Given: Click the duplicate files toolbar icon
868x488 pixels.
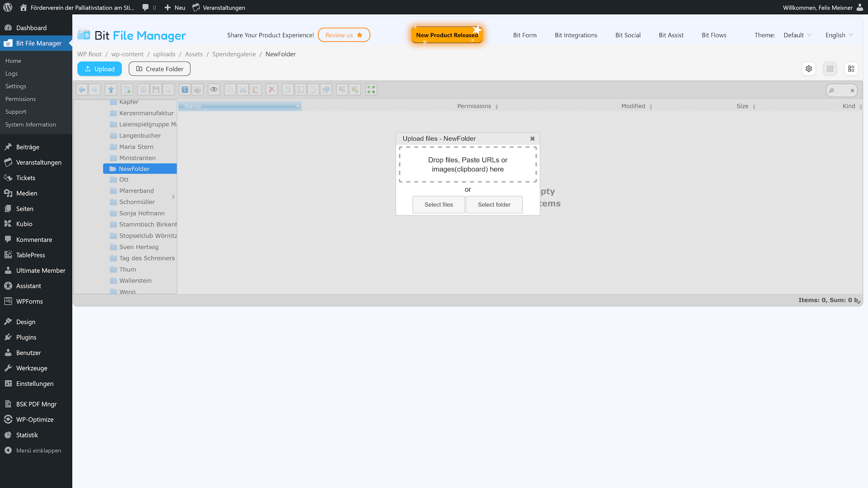Looking at the screenshot, I should pyautogui.click(x=288, y=89).
